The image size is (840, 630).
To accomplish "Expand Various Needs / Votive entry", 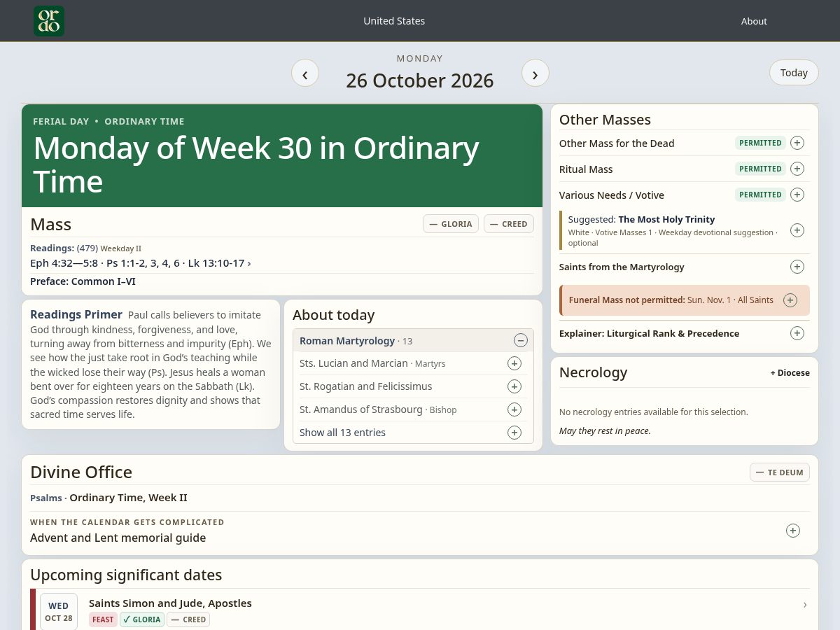I will click(x=797, y=195).
